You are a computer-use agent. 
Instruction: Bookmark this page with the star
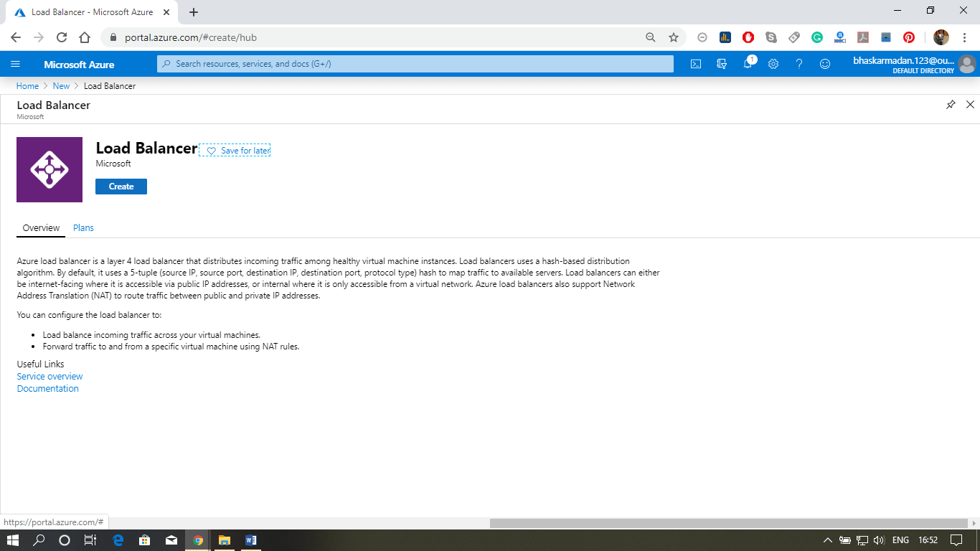[x=674, y=37]
